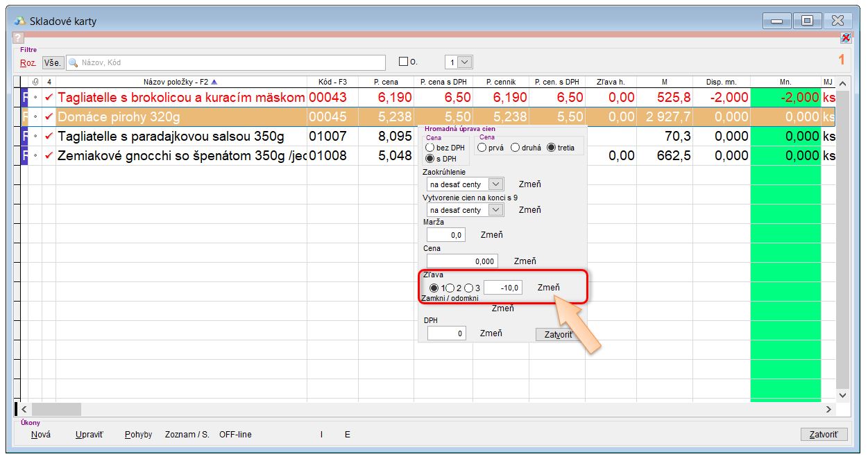The width and height of the screenshot is (868, 461).
Task: Click the sort arrow on Názov položky header
Action: tap(214, 82)
